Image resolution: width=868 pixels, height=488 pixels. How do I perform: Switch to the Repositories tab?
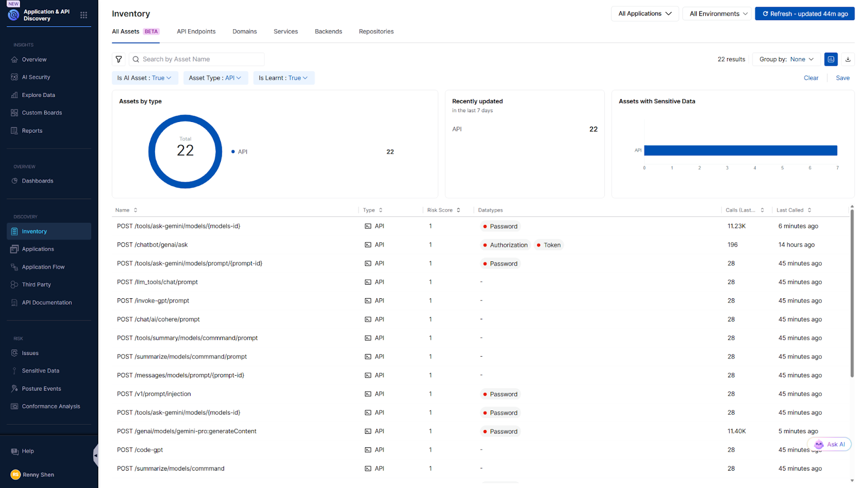376,31
